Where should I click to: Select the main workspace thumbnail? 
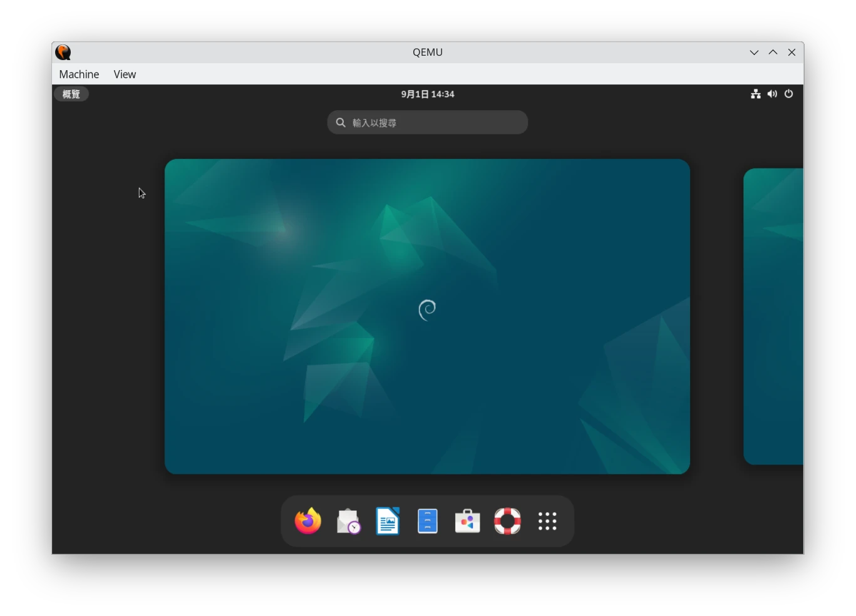tap(427, 316)
